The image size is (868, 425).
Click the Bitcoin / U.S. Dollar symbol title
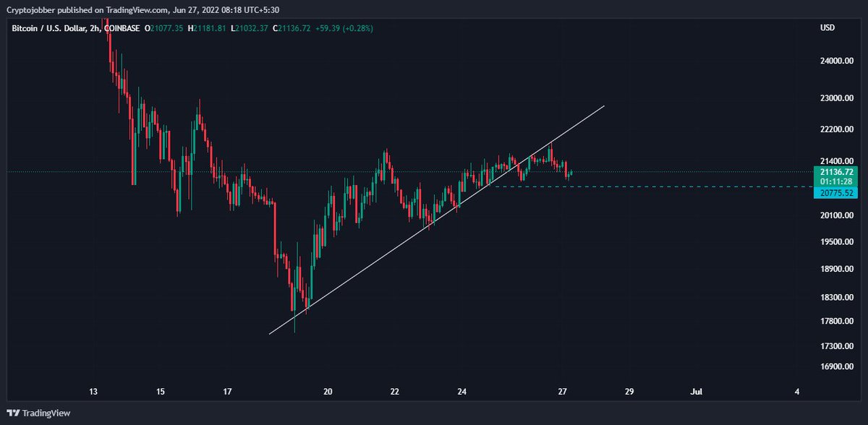(x=48, y=28)
